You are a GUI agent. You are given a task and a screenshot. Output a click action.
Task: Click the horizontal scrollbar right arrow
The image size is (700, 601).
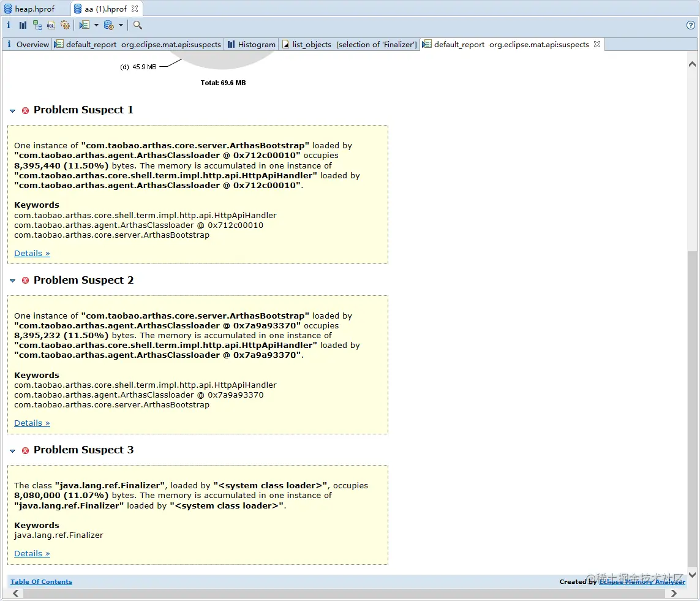(x=674, y=593)
